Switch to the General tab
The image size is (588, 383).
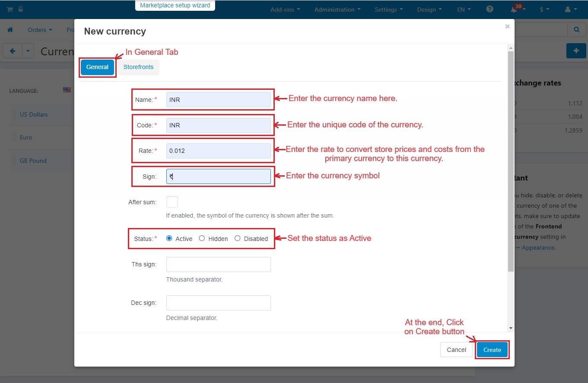[97, 67]
